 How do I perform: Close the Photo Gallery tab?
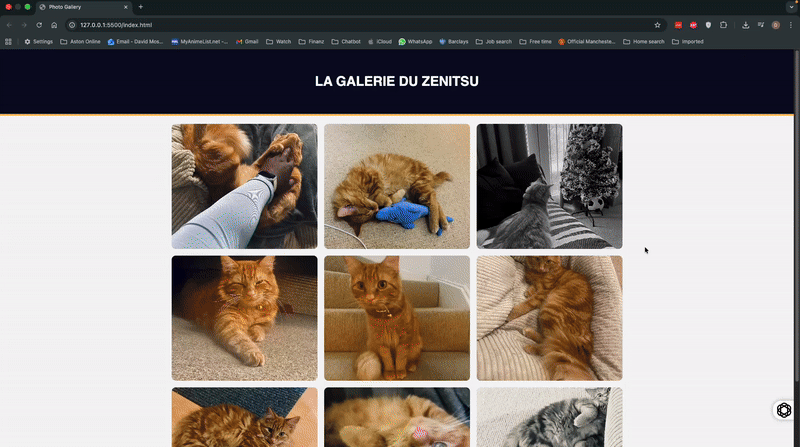(x=126, y=7)
